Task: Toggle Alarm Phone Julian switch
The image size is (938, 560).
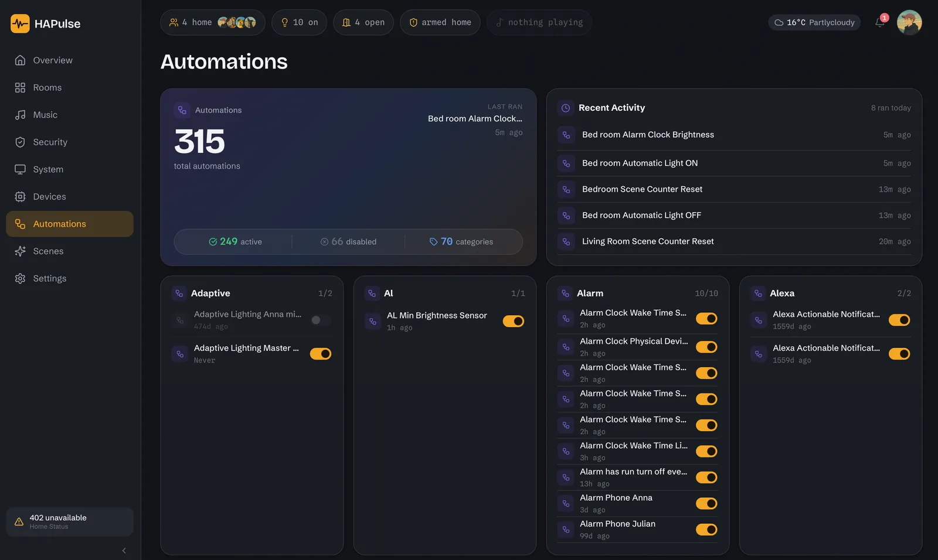Action: (x=706, y=530)
